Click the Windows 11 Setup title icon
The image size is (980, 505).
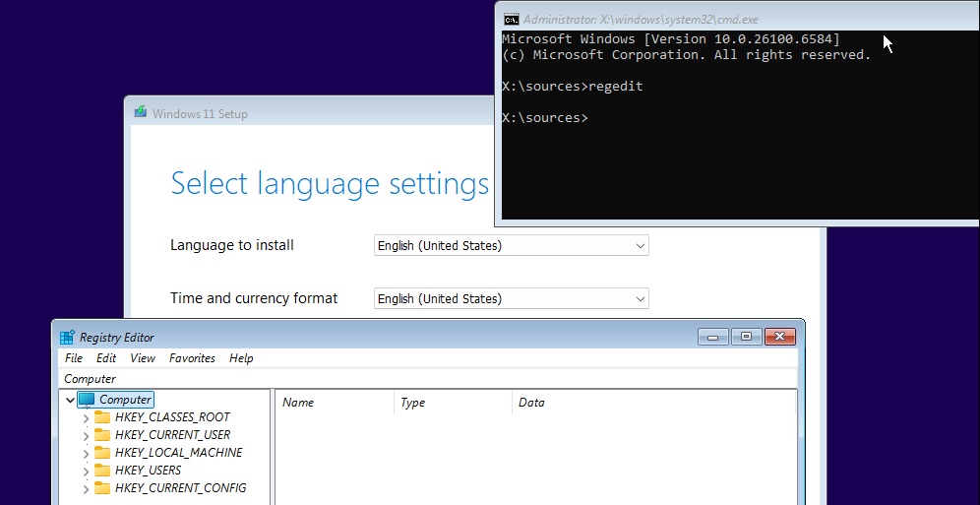(x=141, y=113)
